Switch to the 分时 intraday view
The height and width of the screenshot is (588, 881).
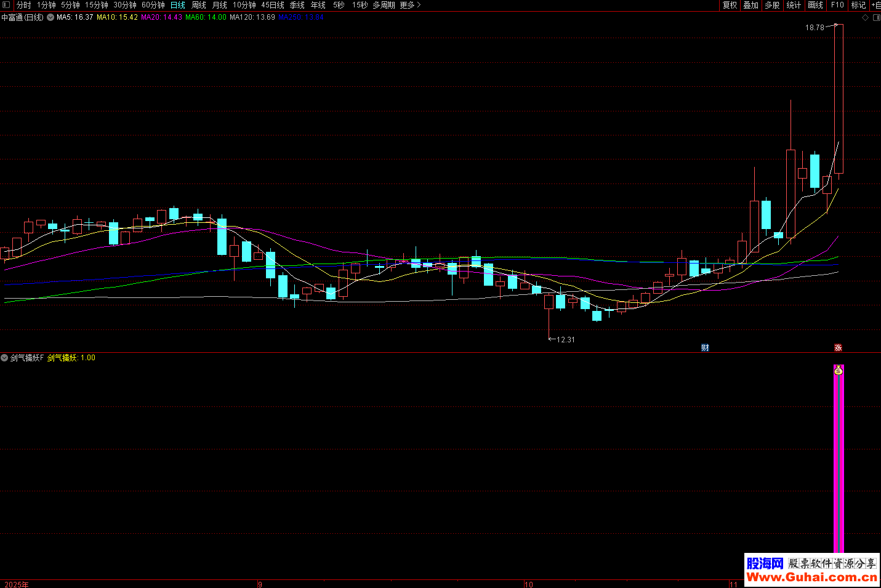coord(23,5)
